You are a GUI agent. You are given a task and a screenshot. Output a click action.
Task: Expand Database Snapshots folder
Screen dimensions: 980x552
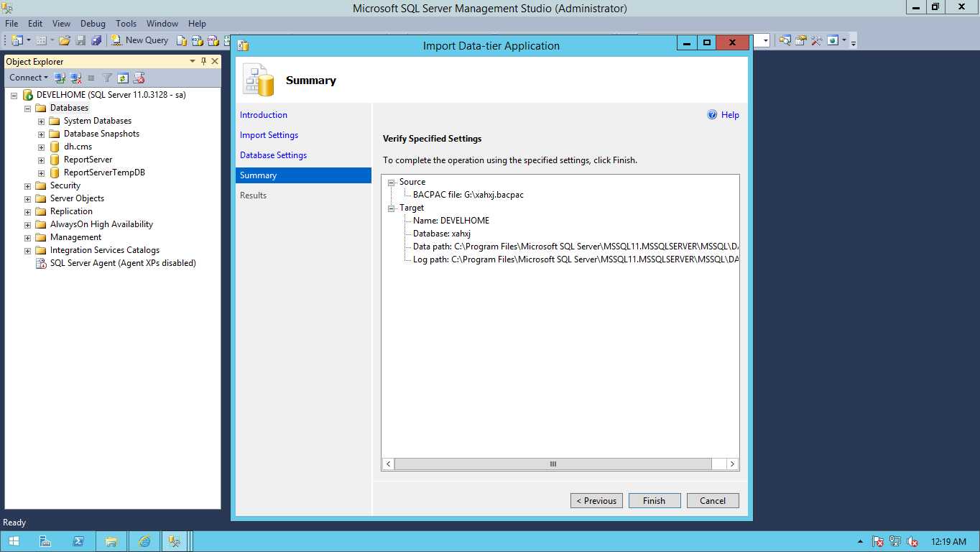tap(41, 134)
